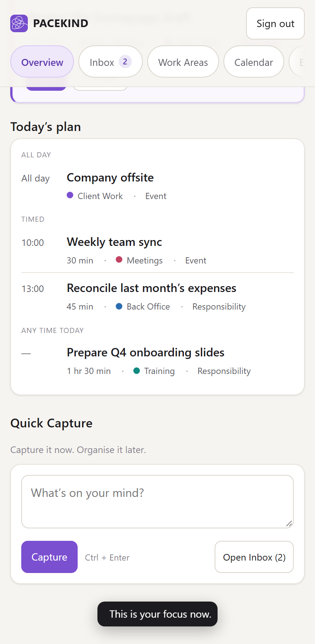Open Inbox (2) from Quick Capture
The height and width of the screenshot is (644, 315).
coord(254,557)
